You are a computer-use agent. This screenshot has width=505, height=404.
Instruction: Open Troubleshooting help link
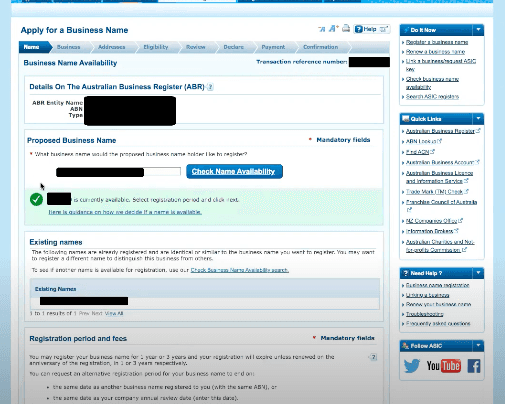[425, 314]
